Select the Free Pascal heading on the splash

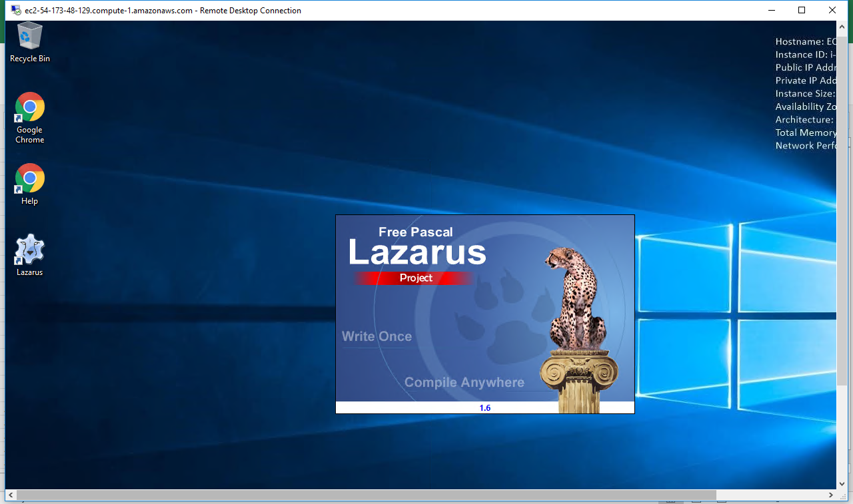[x=415, y=232]
